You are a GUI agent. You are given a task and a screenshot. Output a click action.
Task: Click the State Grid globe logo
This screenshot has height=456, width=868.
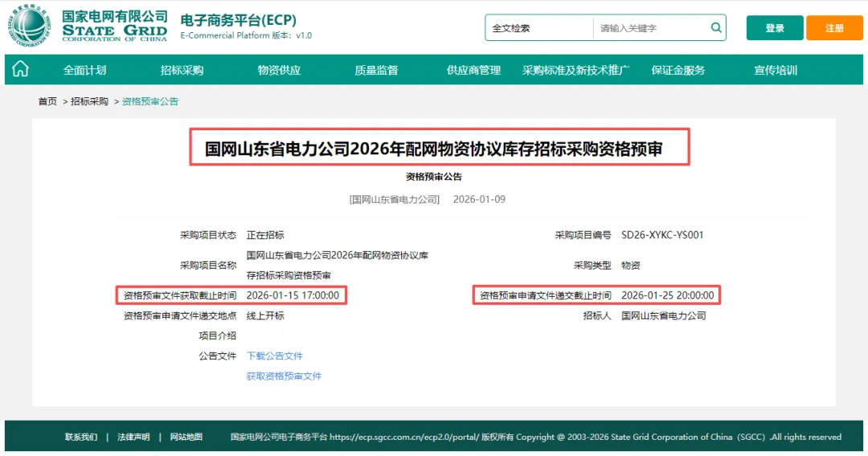(30, 26)
